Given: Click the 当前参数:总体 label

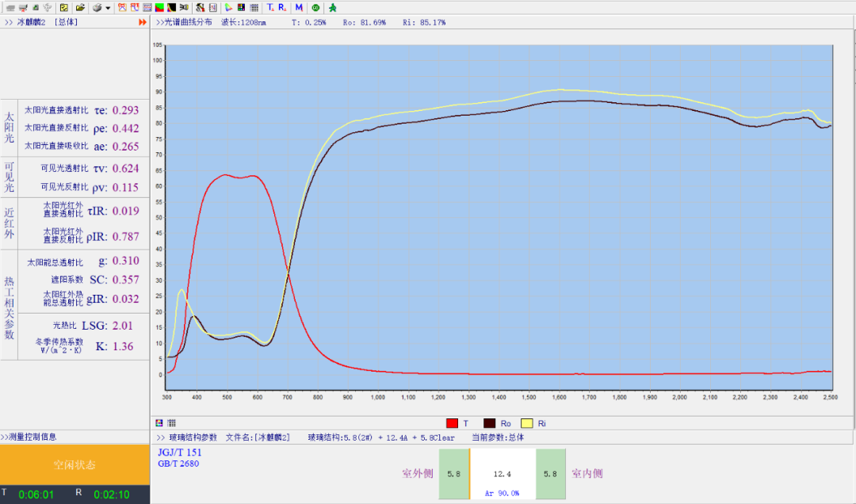Looking at the screenshot, I should (x=497, y=437).
